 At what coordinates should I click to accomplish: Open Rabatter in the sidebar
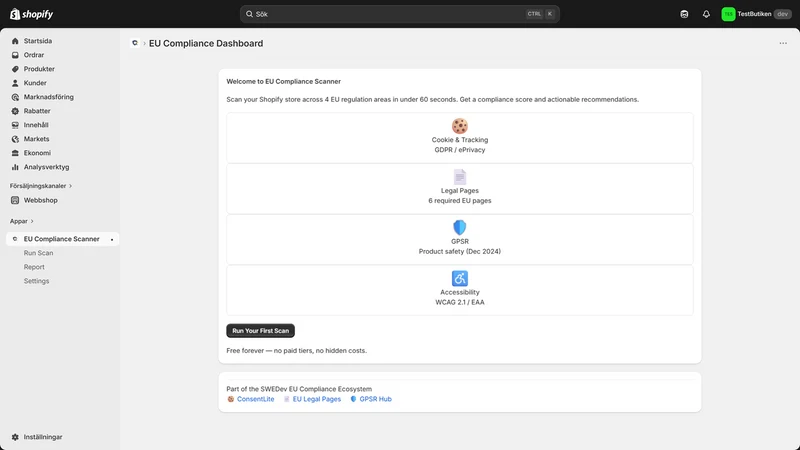pos(37,111)
